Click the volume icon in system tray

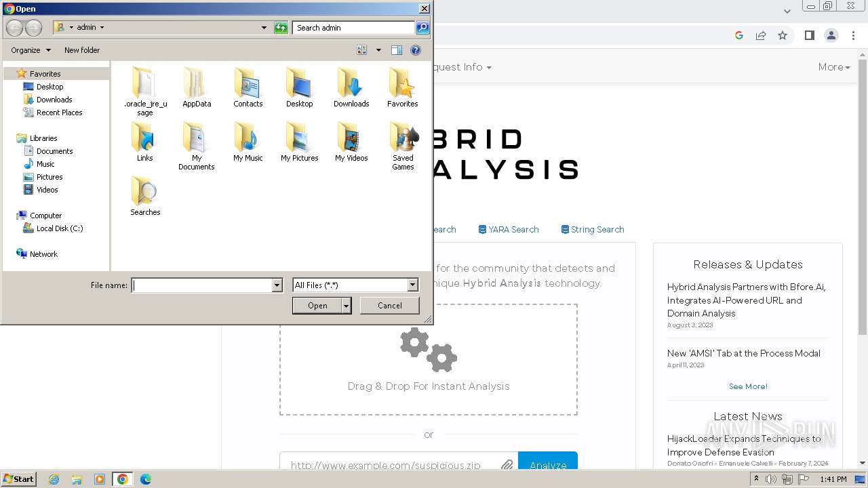[771, 479]
